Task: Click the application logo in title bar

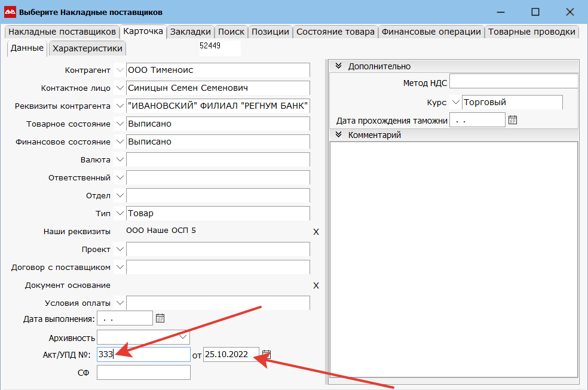Action: [x=10, y=12]
